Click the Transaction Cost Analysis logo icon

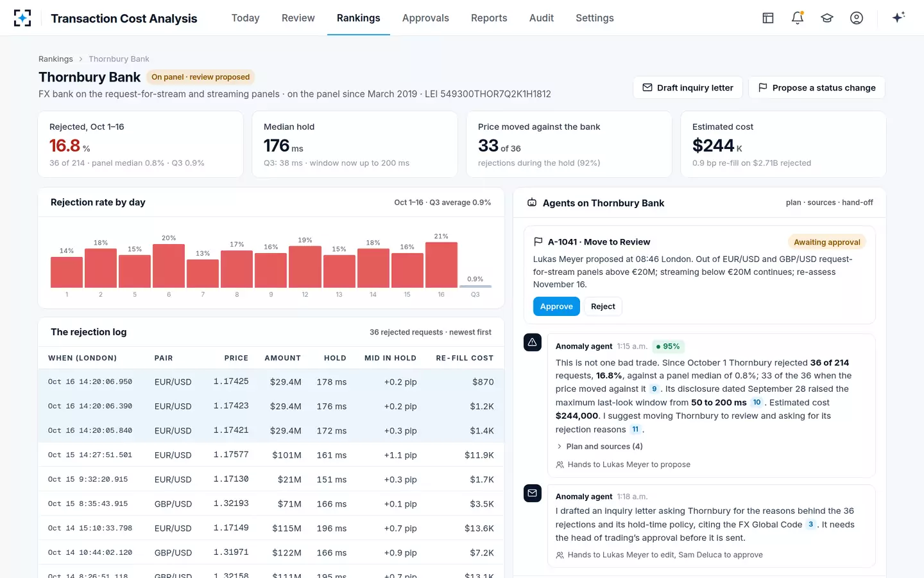pos(22,18)
